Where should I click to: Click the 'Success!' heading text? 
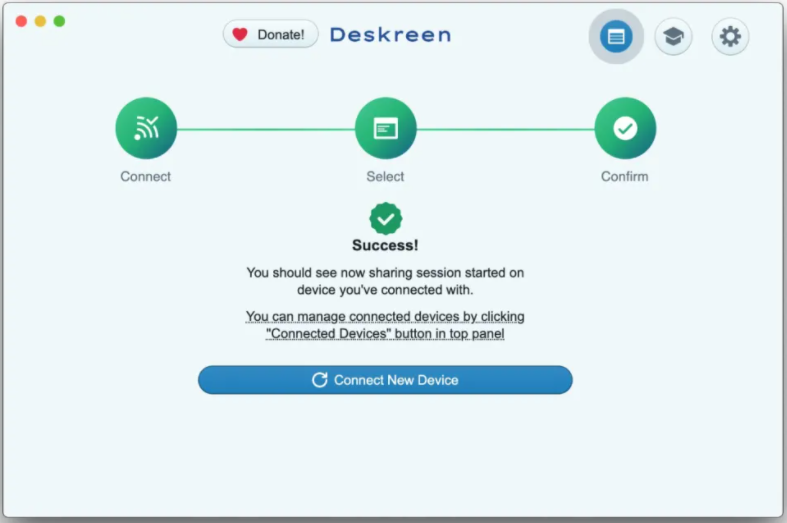tap(385, 245)
